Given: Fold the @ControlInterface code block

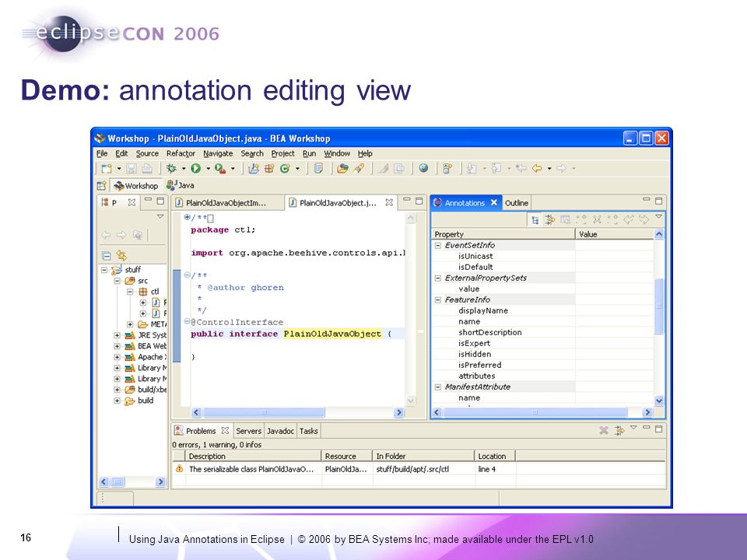Looking at the screenshot, I should pyautogui.click(x=188, y=321).
